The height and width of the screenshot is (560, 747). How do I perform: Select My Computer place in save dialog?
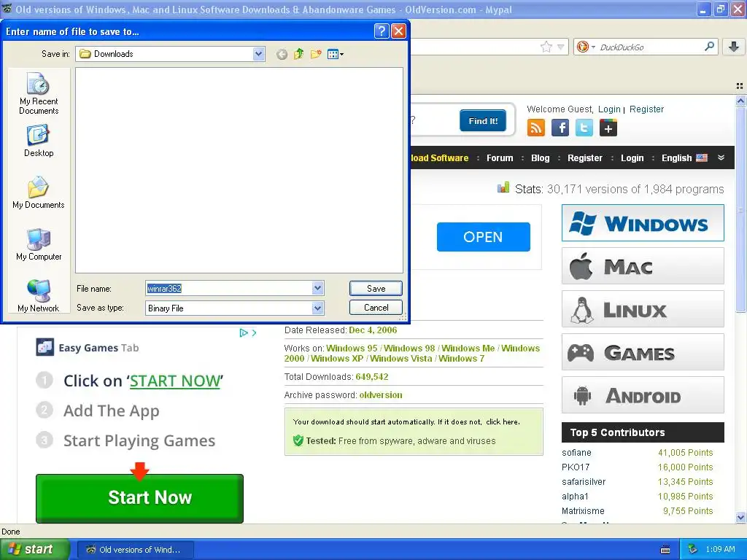[x=39, y=245]
